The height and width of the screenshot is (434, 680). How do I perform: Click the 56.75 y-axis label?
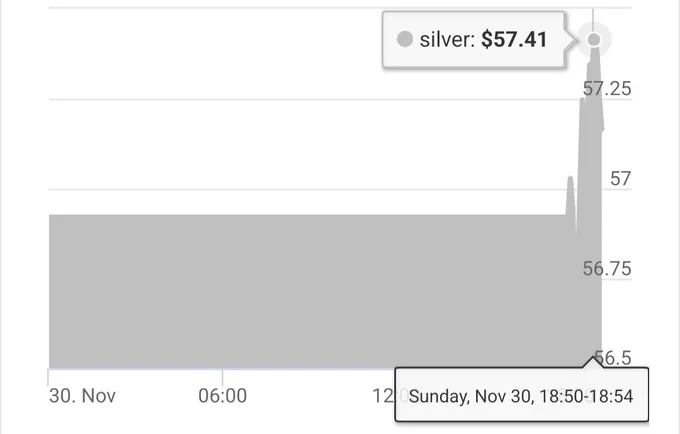(607, 268)
